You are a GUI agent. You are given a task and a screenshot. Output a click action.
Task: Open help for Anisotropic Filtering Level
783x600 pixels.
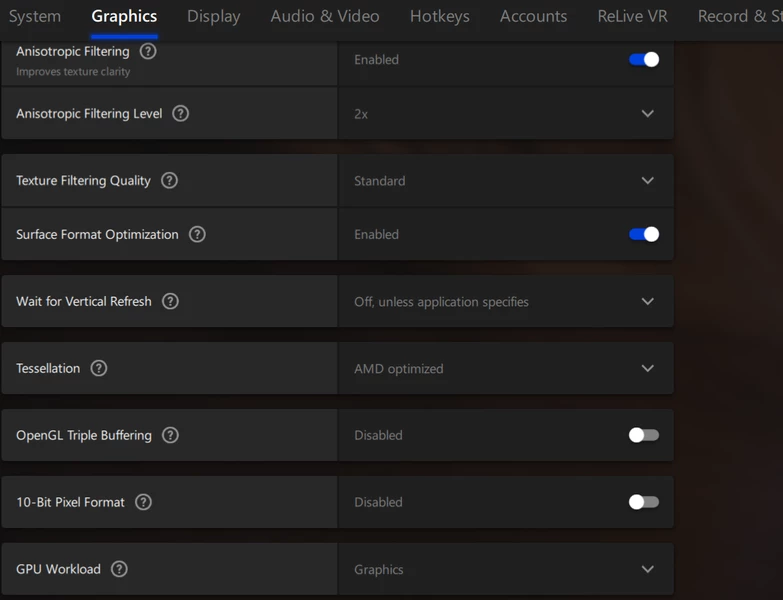point(180,114)
